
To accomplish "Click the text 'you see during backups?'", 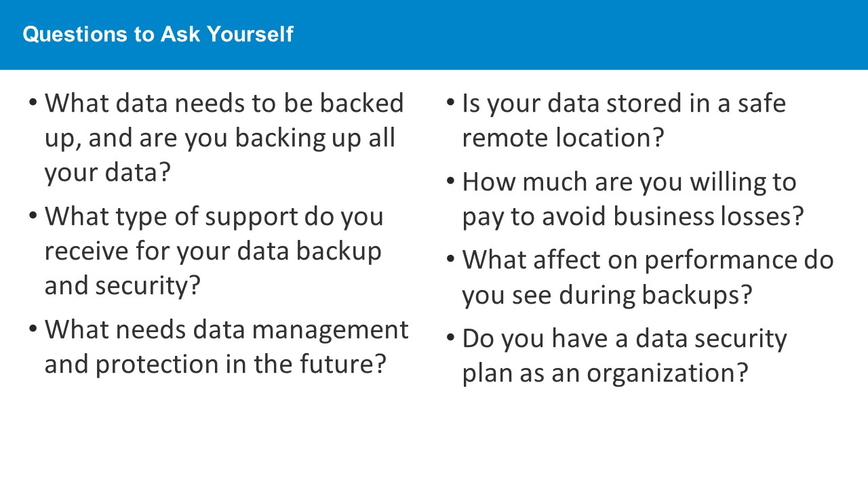I will click(x=608, y=295).
